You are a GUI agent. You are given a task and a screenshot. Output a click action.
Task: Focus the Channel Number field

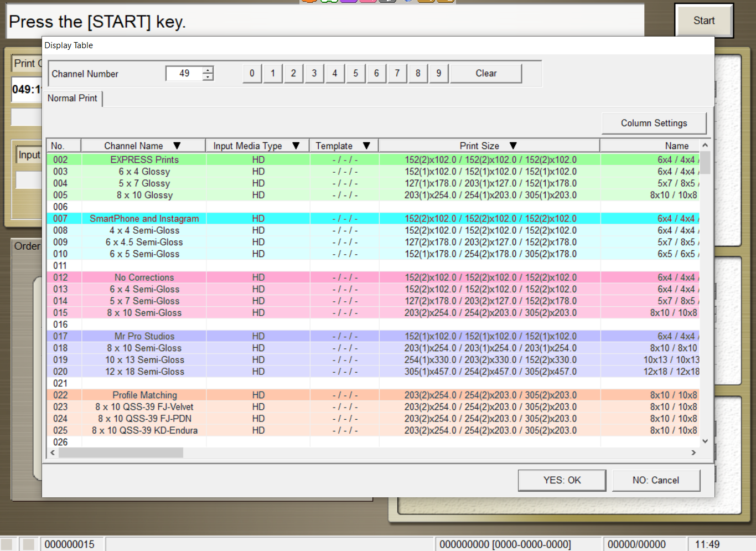pyautogui.click(x=184, y=73)
